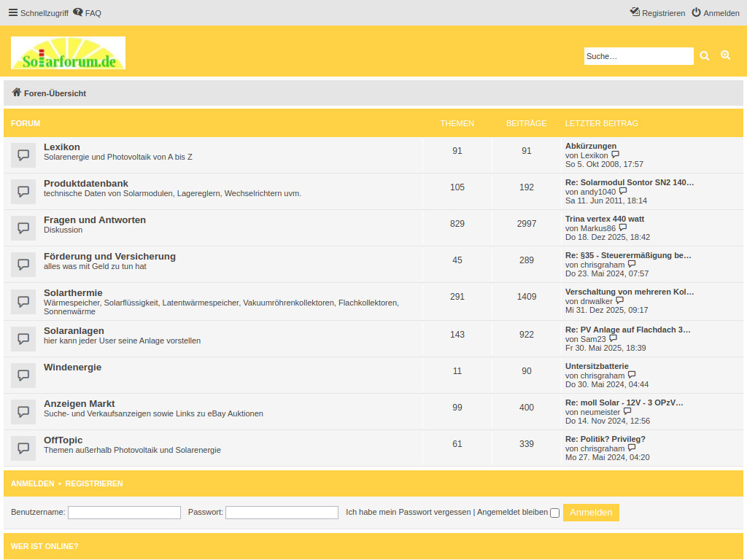The width and height of the screenshot is (747, 560).
Task: Open the Schnellzugriff menu
Action: pos(37,12)
